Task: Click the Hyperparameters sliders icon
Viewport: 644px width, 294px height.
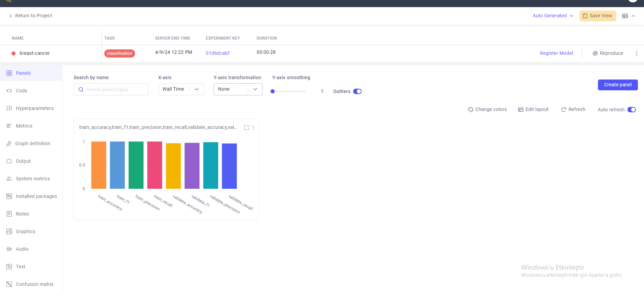Action: coord(9,108)
